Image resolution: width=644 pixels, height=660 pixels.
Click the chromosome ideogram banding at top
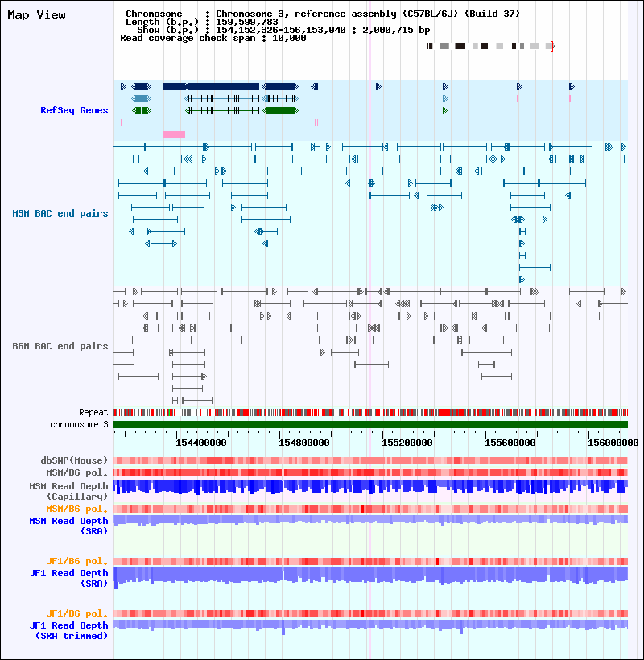[x=489, y=46]
